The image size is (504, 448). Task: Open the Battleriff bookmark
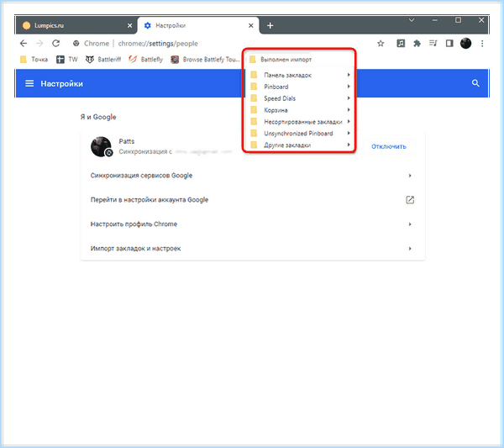tap(103, 60)
